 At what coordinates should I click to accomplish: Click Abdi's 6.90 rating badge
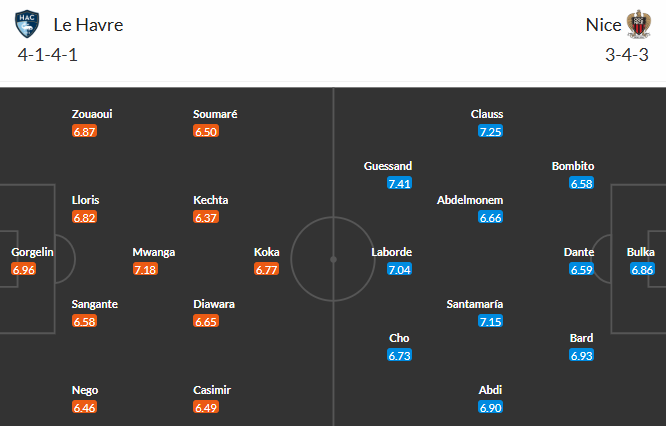coord(490,407)
